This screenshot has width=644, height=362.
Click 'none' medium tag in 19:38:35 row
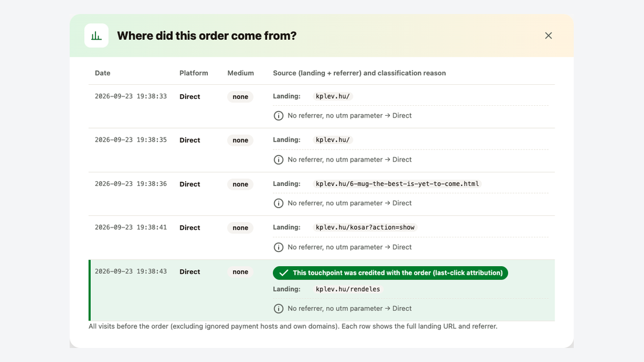[x=240, y=140]
